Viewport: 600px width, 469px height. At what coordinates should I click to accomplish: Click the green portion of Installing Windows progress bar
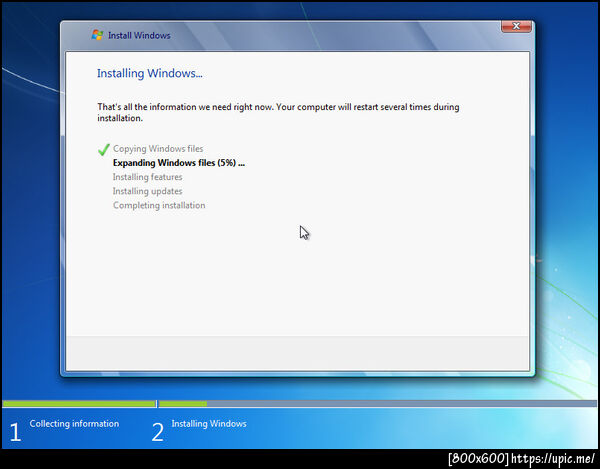183,404
